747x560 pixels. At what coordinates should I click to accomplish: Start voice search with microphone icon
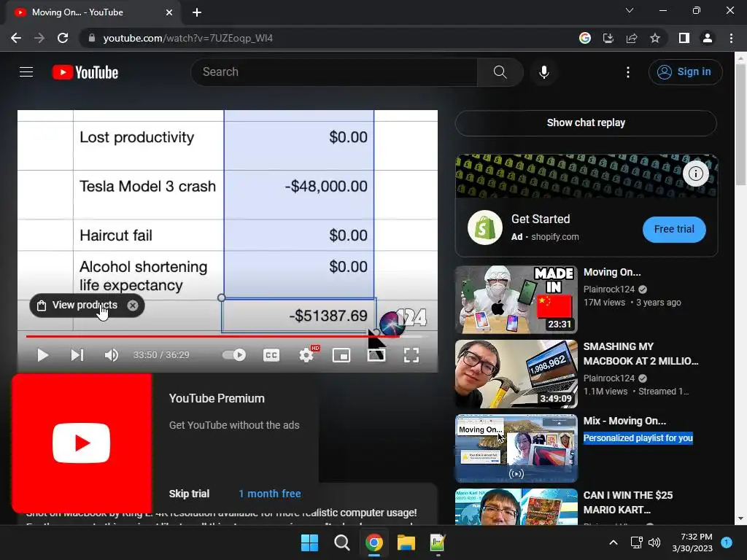[x=543, y=72]
